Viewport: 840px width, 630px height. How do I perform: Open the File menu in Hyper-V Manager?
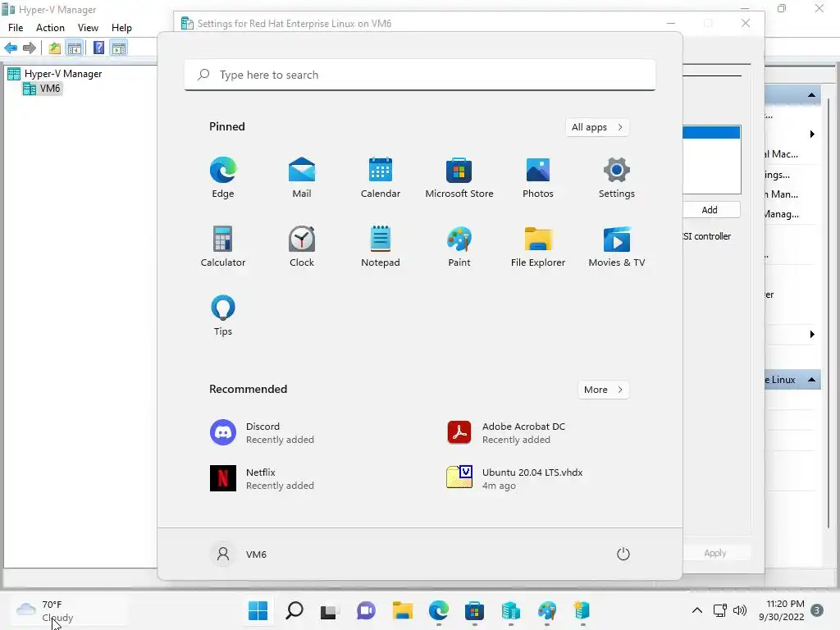pyautogui.click(x=16, y=28)
